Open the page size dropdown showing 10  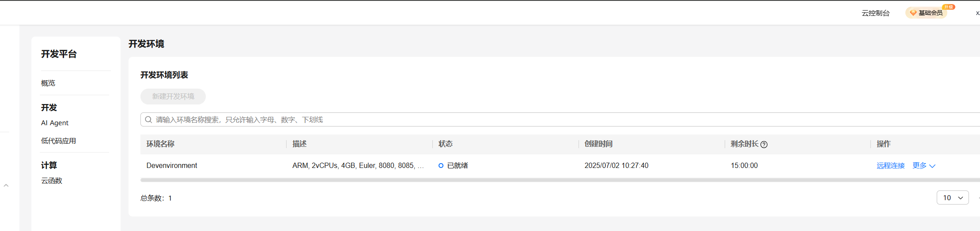[x=952, y=198]
